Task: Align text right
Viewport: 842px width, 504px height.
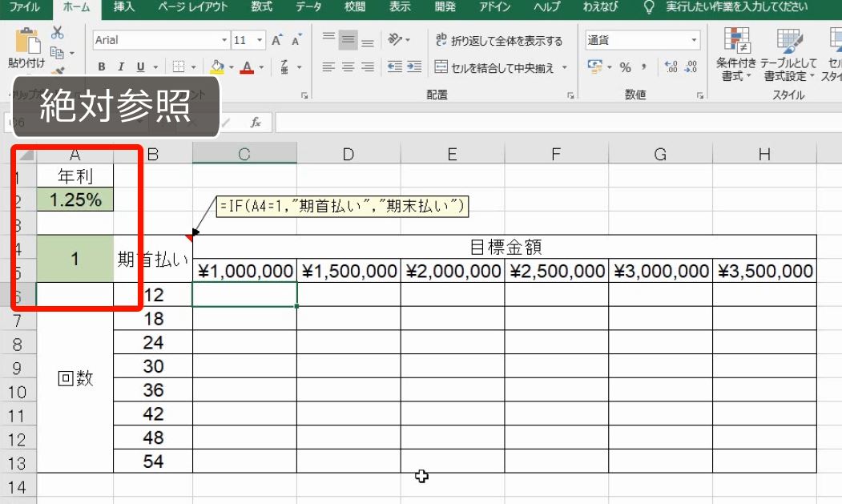Action: pos(367,67)
